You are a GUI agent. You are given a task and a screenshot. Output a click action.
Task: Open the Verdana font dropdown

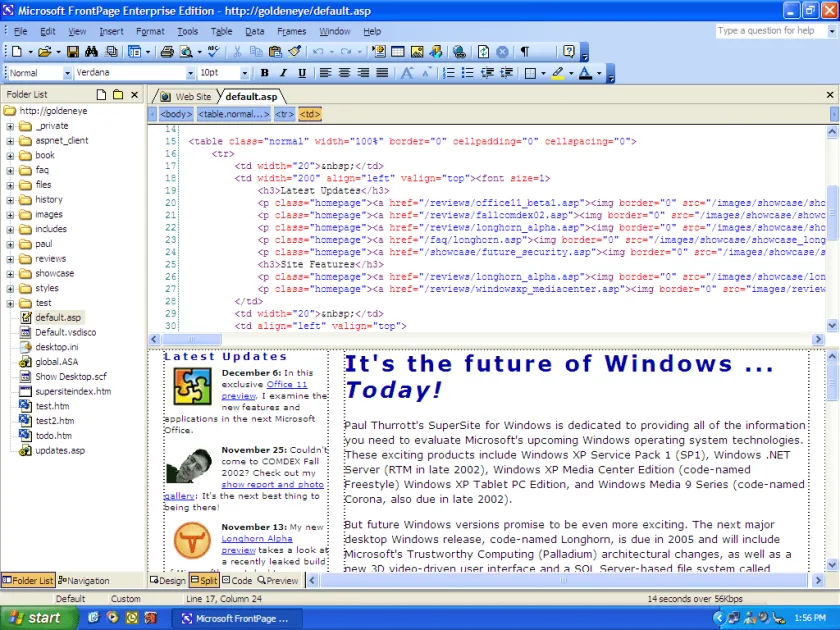(190, 73)
